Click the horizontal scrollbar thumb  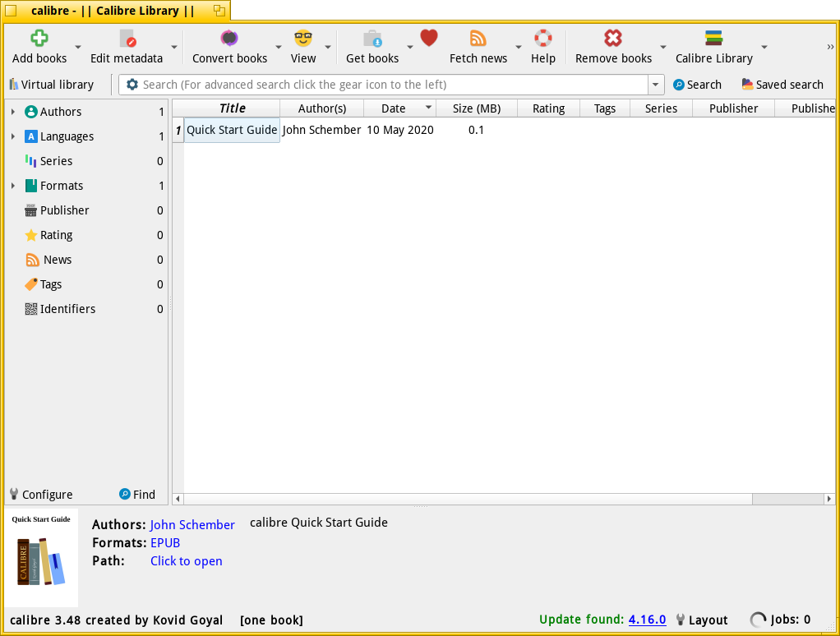tap(468, 499)
